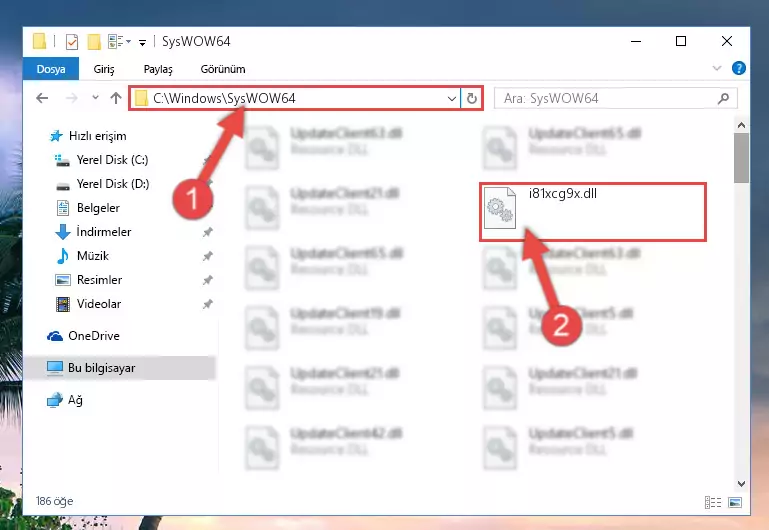Refresh the SysWOW64 folder view
The width and height of the screenshot is (769, 530).
472,99
